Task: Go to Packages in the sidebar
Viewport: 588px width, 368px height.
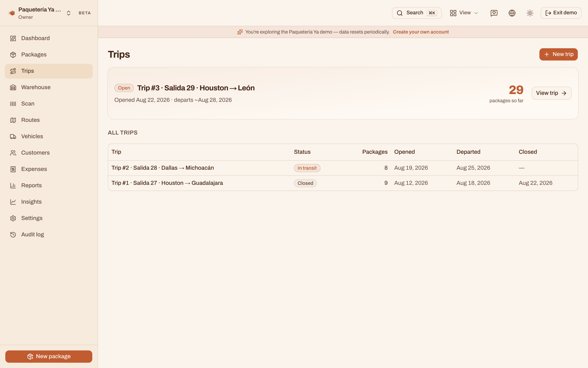Action: pyautogui.click(x=49, y=55)
